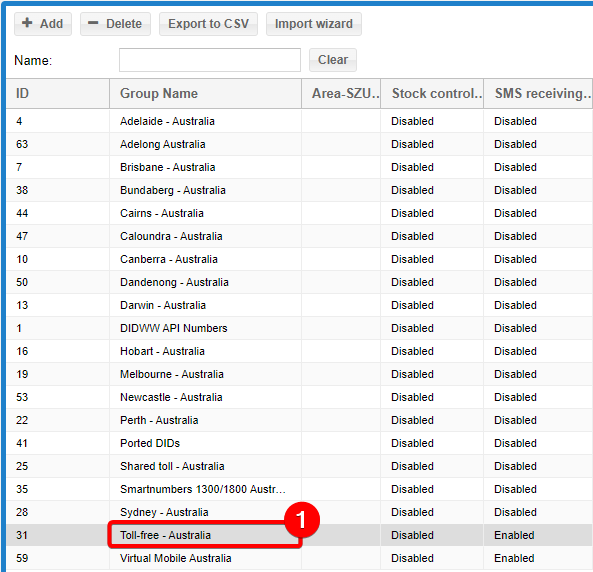Click the Stock control column header
This screenshot has height=572, width=593.
click(x=432, y=93)
